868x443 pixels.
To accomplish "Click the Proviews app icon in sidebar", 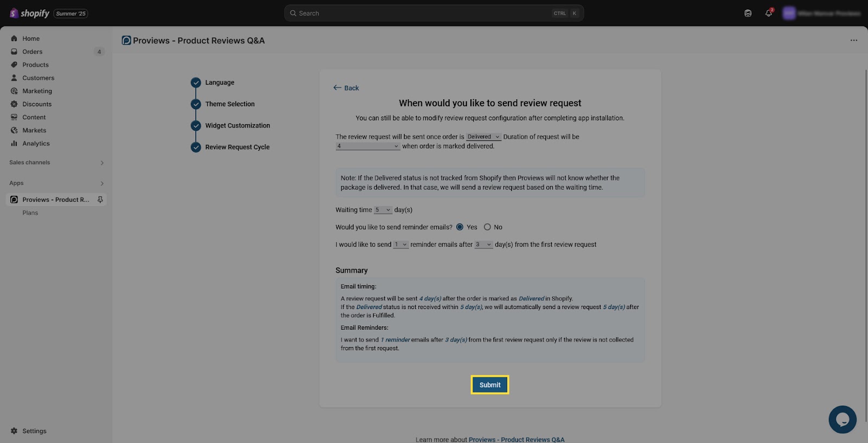I will point(14,200).
